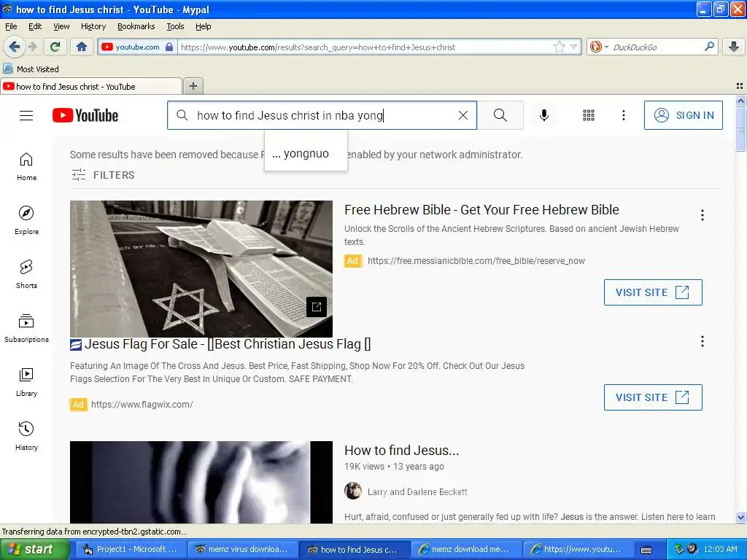The height and width of the screenshot is (560, 747).
Task: Open the Bookmarks menu
Action: (x=136, y=26)
